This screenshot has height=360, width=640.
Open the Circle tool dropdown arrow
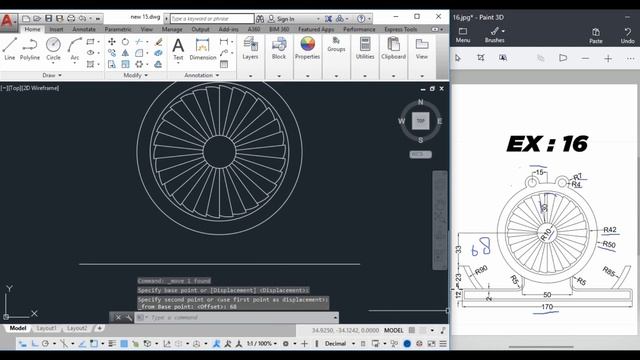53,64
